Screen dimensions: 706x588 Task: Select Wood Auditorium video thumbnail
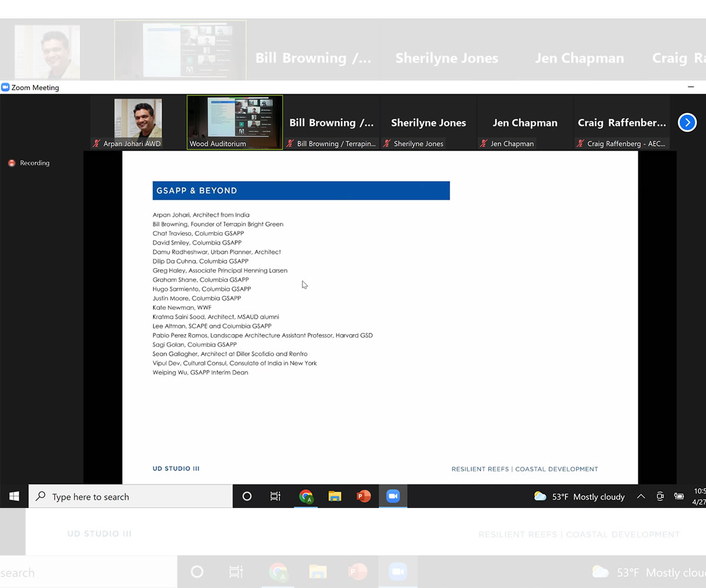point(235,122)
